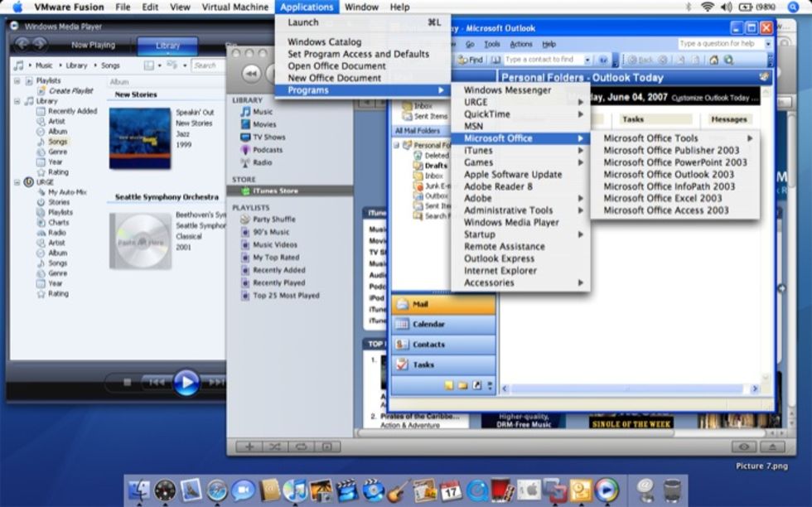Screen dimensions: 812x507
Task: Collapse the URGE tree in Media Player
Action: (17, 181)
